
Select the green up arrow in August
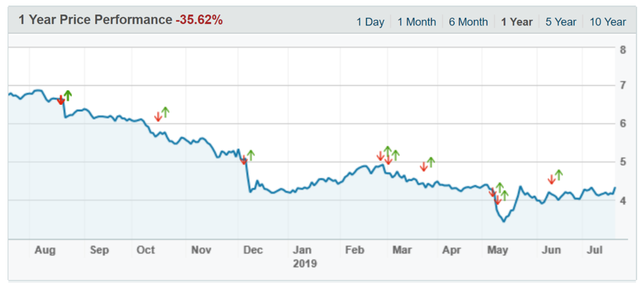click(67, 96)
